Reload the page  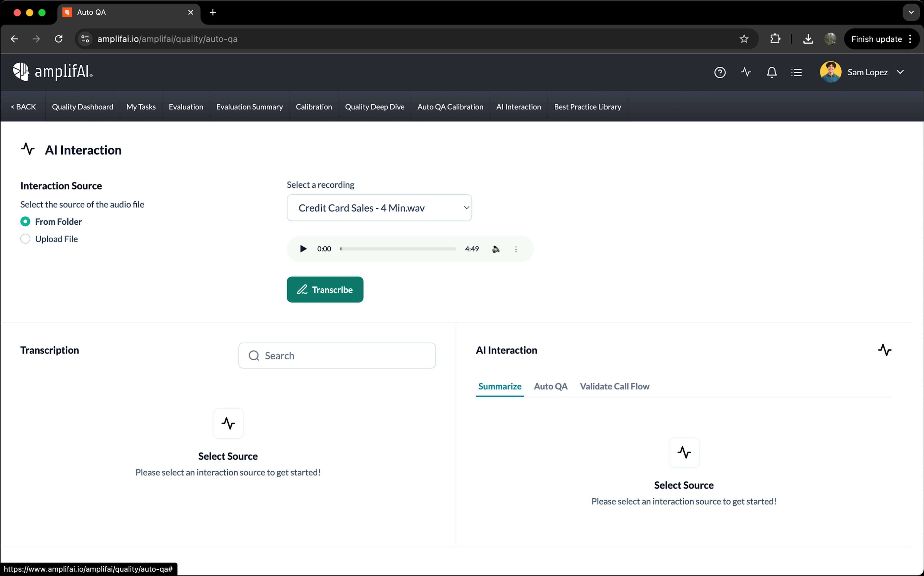[x=59, y=39]
